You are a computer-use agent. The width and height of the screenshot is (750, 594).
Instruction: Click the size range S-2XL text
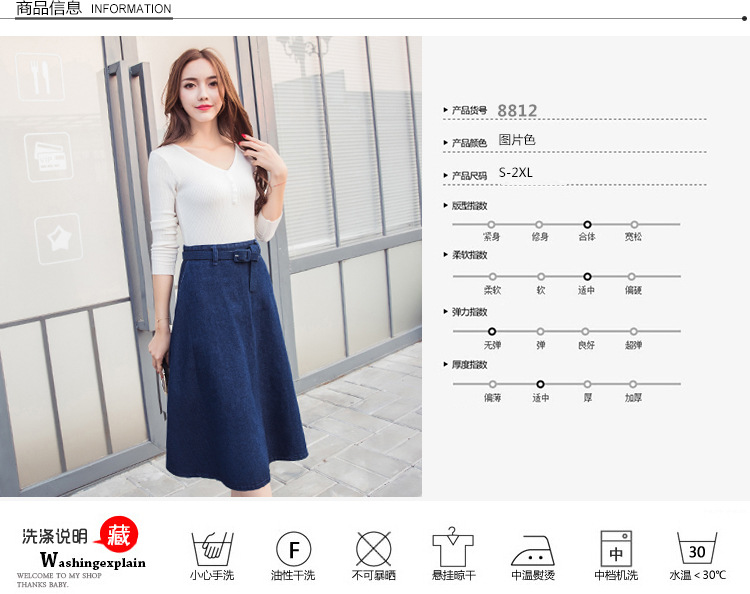516,173
